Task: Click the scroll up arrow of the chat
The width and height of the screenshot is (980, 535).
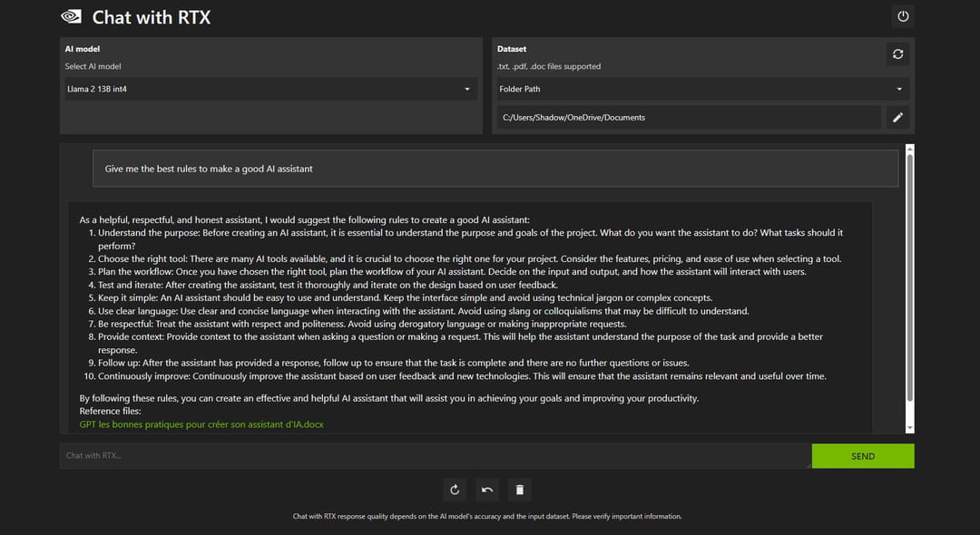Action: tap(910, 150)
